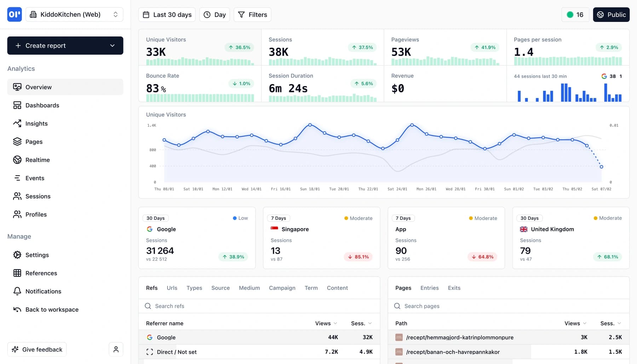Image resolution: width=637 pixels, height=364 pixels.
Task: Click the Public sharing button
Action: pyautogui.click(x=611, y=15)
